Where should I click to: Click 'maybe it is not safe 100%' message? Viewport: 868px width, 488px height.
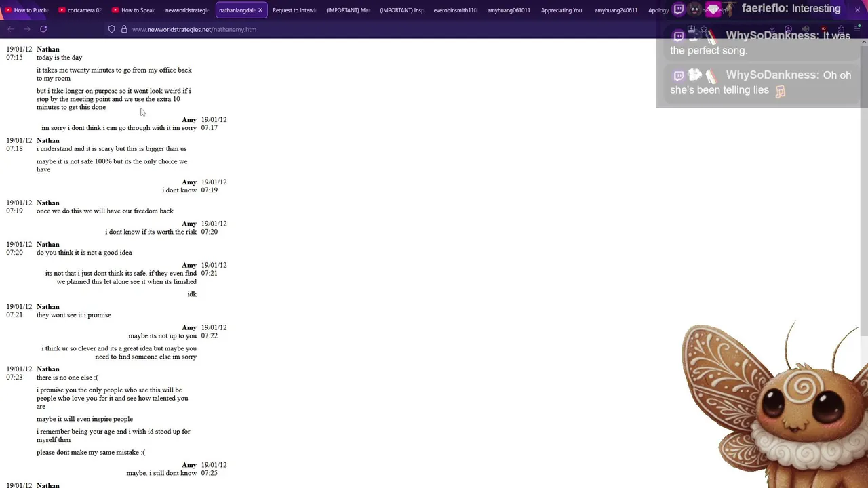112,165
